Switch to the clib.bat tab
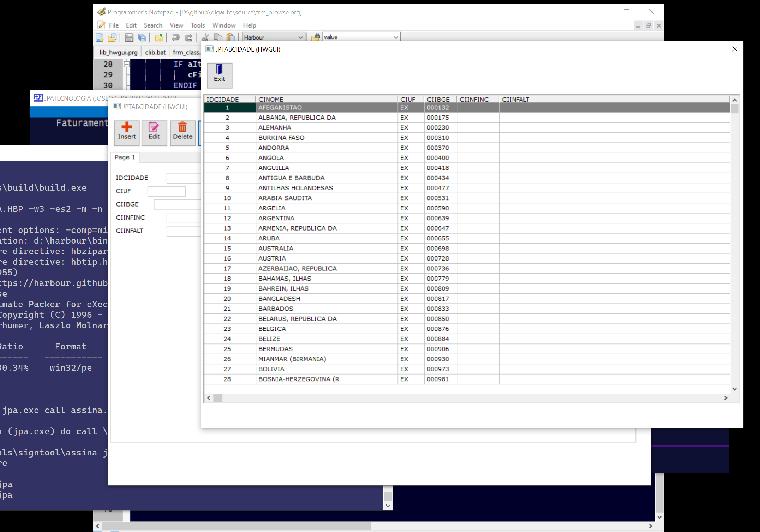Screen dimensions: 760x532 point(155,52)
